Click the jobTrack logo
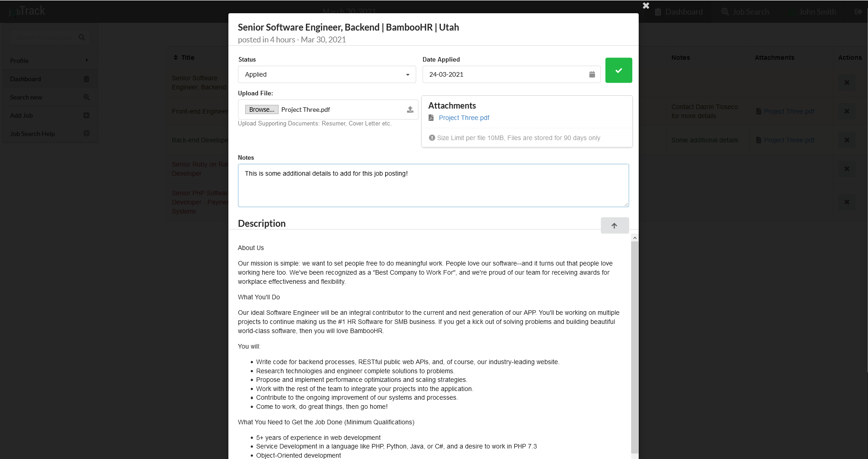 27,11
